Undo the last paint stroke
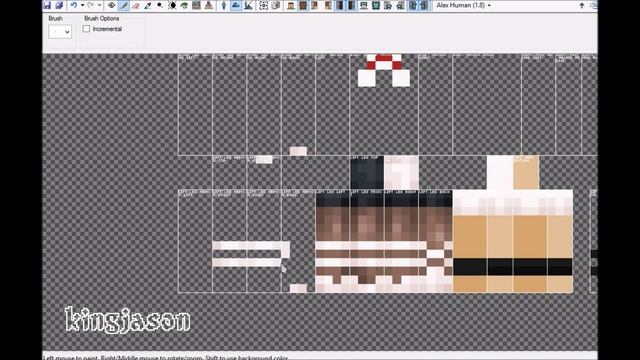This screenshot has width=640, height=360. (x=73, y=5)
